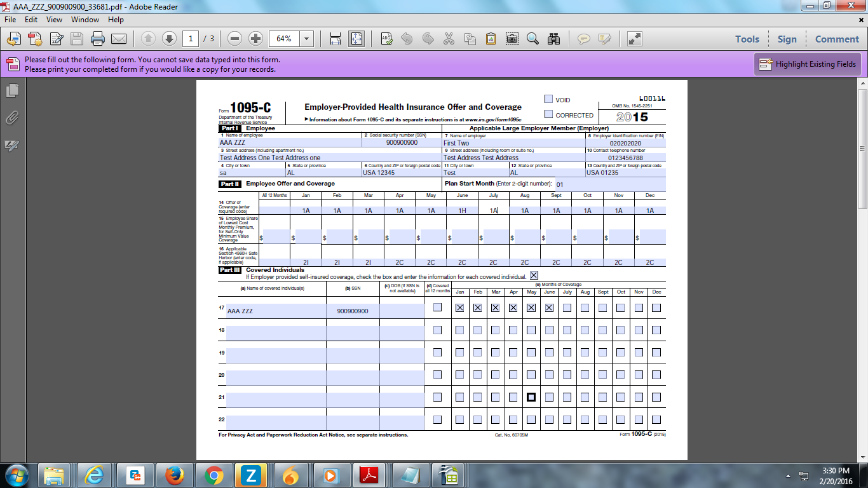Check row 22 Dec coverage checkbox
The height and width of the screenshot is (488, 868).
(x=656, y=419)
